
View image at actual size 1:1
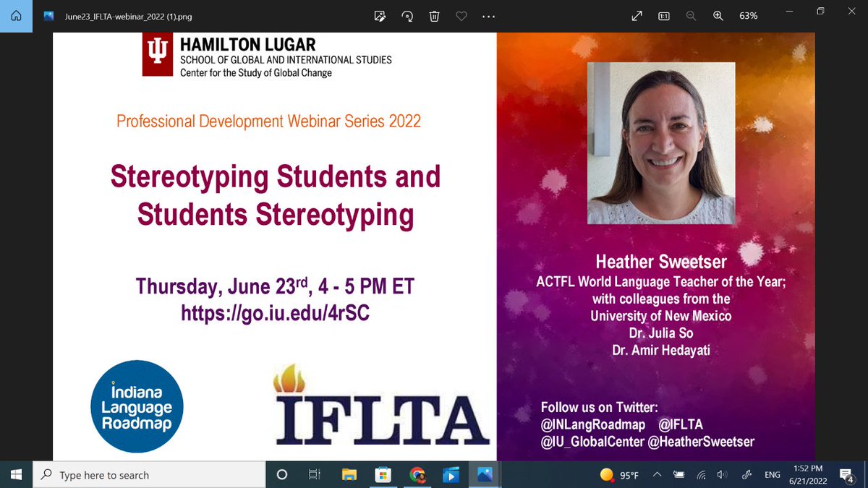(663, 15)
